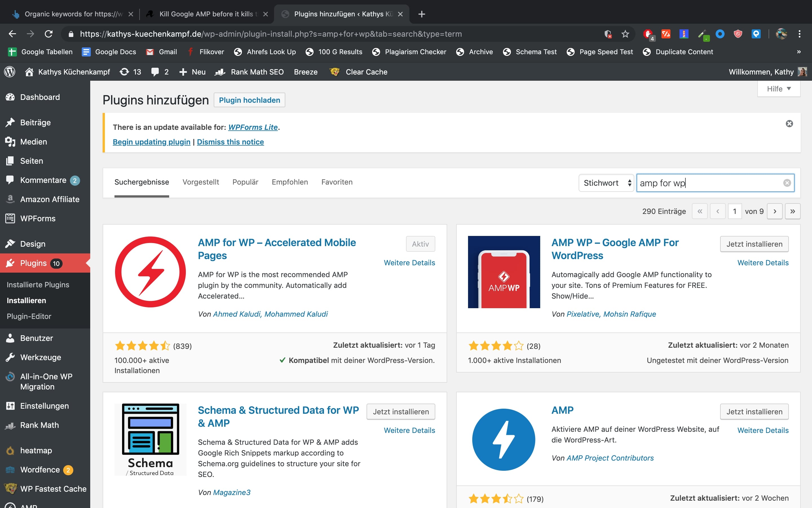Click Dismiss this notice link

coord(230,142)
